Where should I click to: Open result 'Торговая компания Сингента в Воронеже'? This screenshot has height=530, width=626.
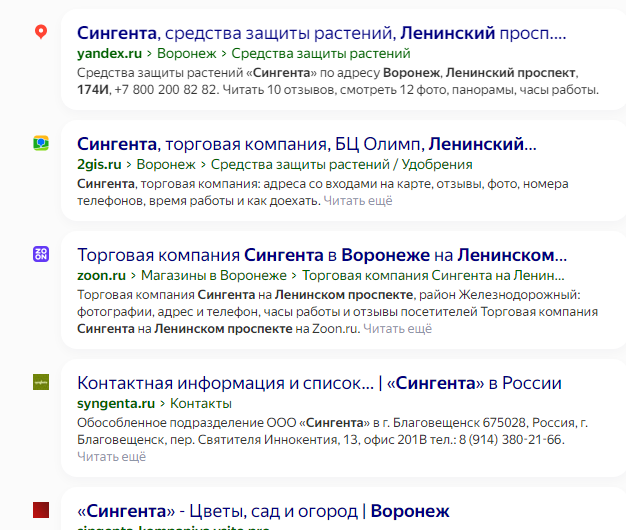(322, 255)
